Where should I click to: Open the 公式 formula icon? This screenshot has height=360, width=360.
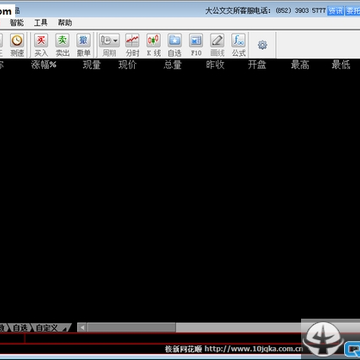(x=239, y=41)
